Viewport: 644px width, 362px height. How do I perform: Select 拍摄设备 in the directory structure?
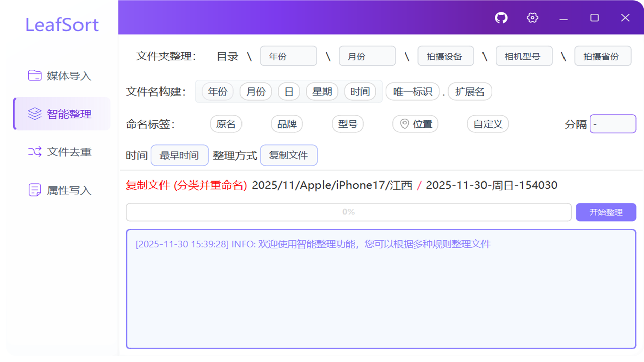[x=445, y=56]
